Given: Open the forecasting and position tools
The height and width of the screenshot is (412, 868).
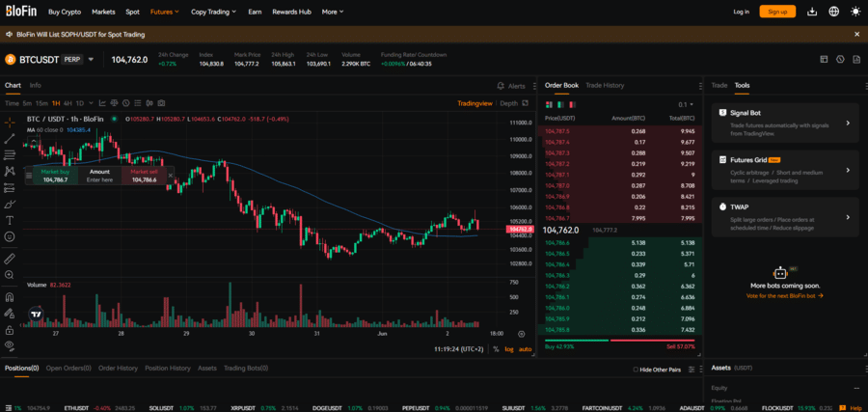Looking at the screenshot, I should click(10, 188).
